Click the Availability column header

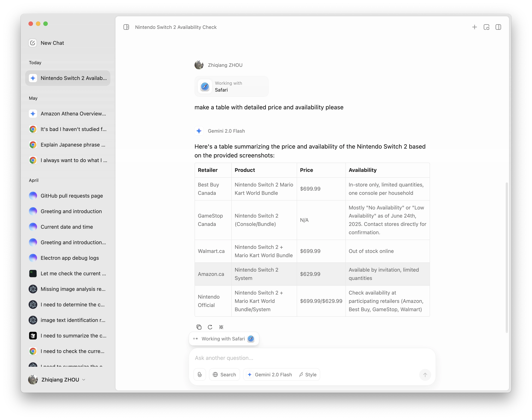pyautogui.click(x=363, y=170)
